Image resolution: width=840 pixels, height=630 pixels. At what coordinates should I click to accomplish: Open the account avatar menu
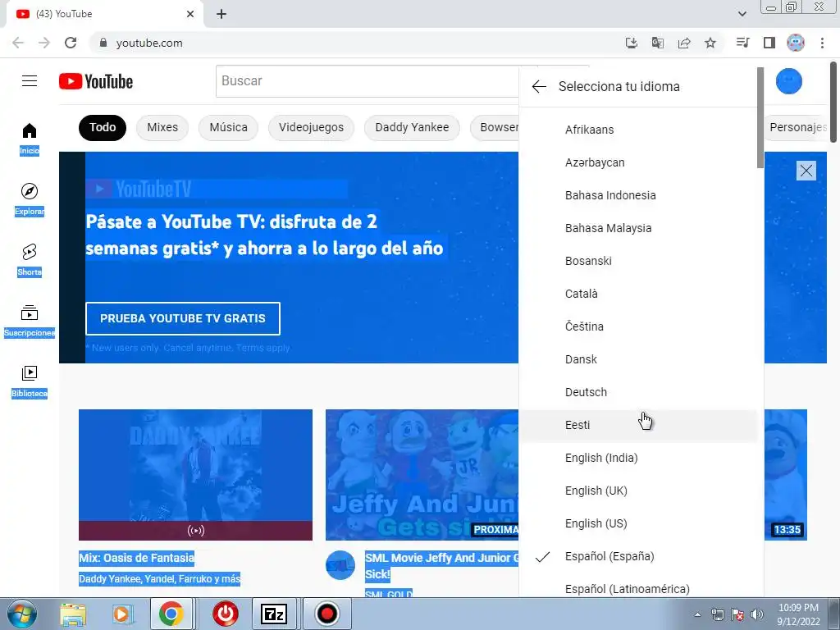[x=788, y=81]
